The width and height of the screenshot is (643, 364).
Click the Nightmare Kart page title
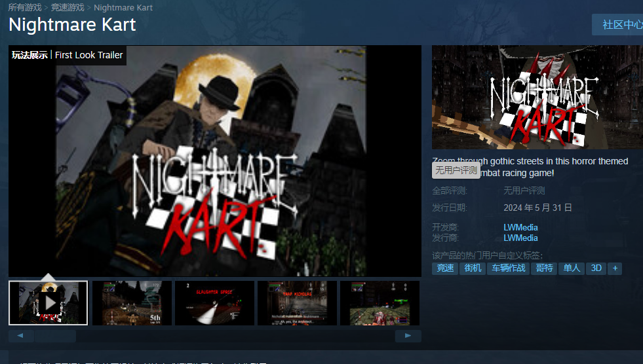pos(72,25)
